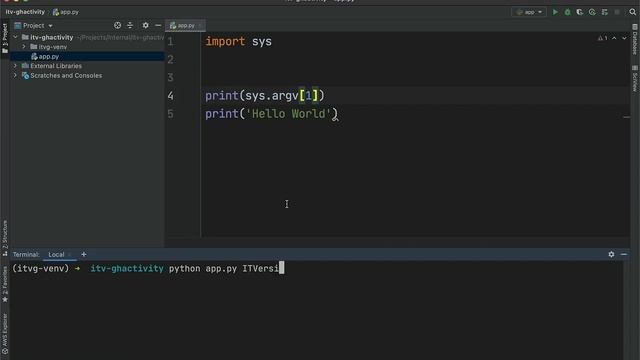Collapse the itv-ghactivity root folder

point(16,37)
